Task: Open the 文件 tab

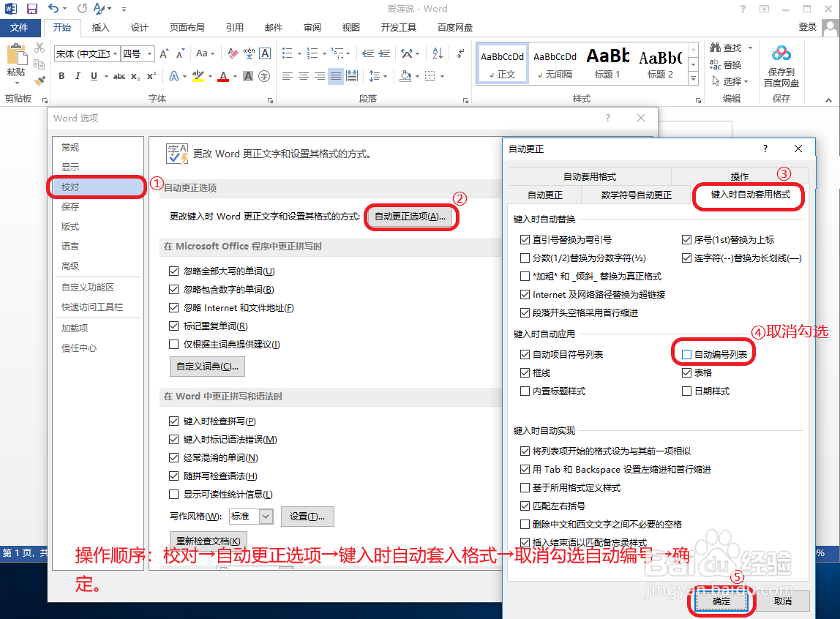Action: [19, 27]
